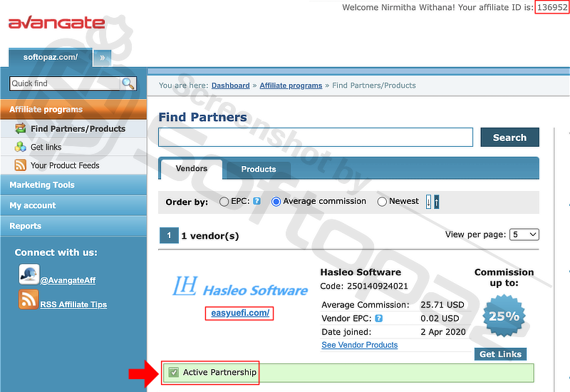The image size is (570, 392).
Task: Open the See Vendor Products link
Action: click(x=360, y=345)
